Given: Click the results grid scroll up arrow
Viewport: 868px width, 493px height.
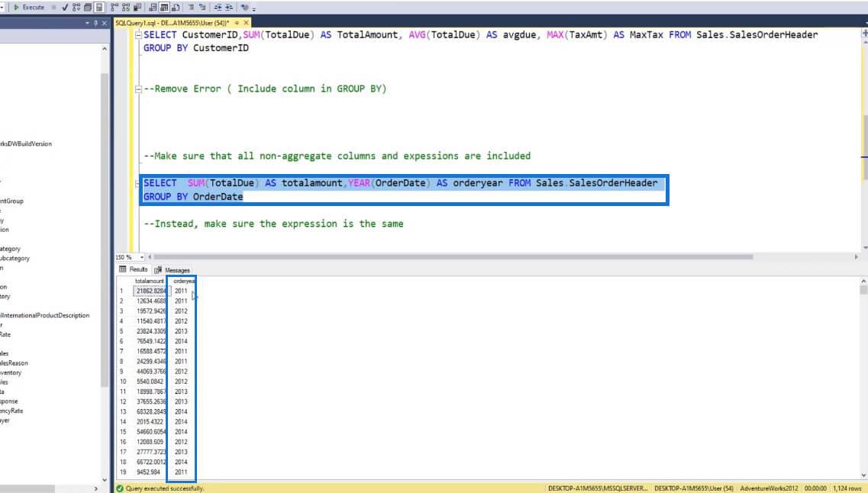Looking at the screenshot, I should click(863, 281).
